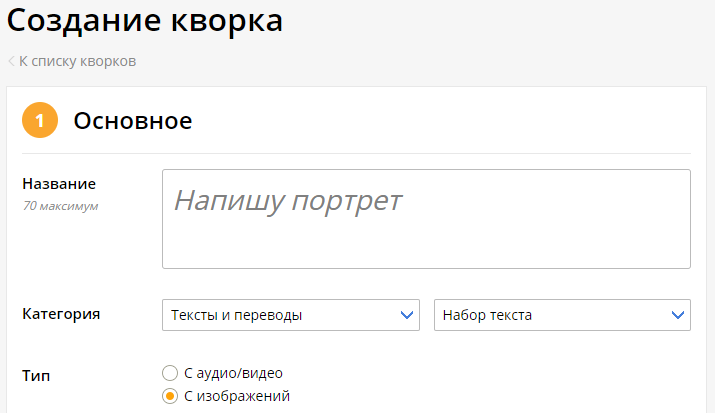The height and width of the screenshot is (413, 715).
Task: Click the Категория field label
Action: coord(61,314)
